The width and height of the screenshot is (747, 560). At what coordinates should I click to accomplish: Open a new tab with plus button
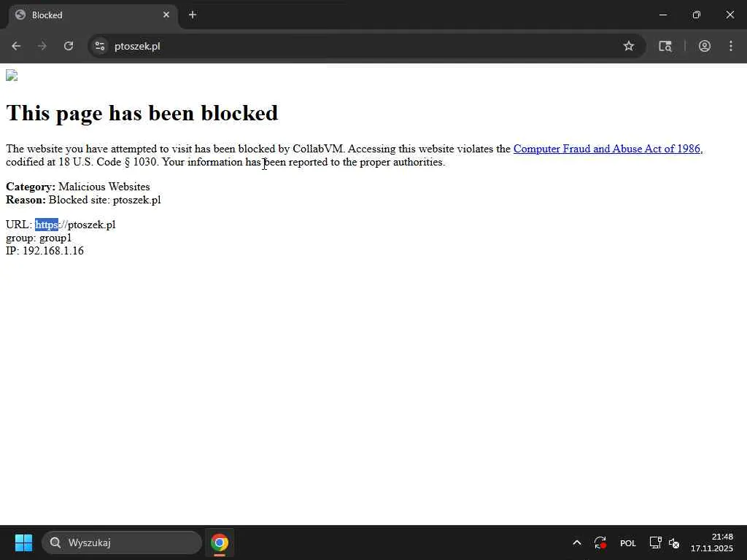pos(193,15)
